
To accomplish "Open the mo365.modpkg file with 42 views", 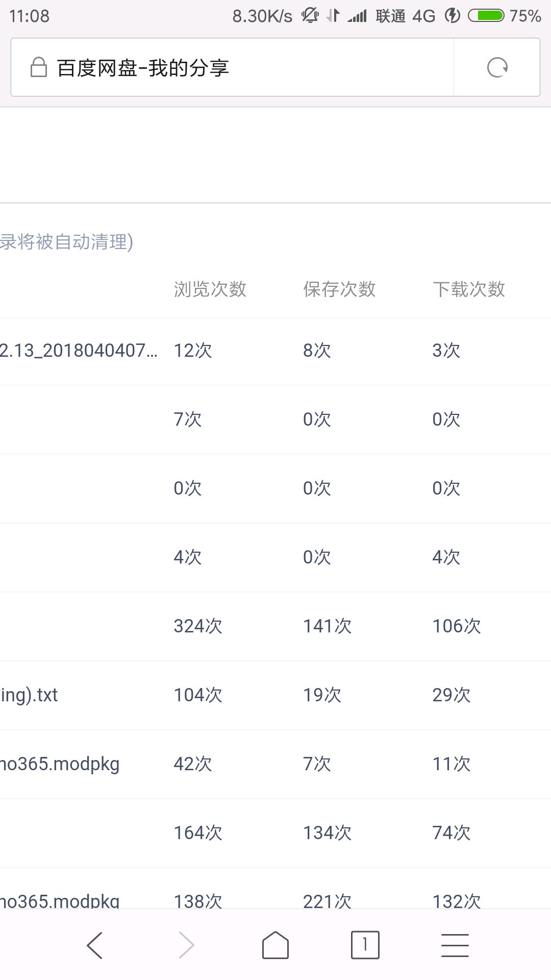I will pyautogui.click(x=60, y=764).
